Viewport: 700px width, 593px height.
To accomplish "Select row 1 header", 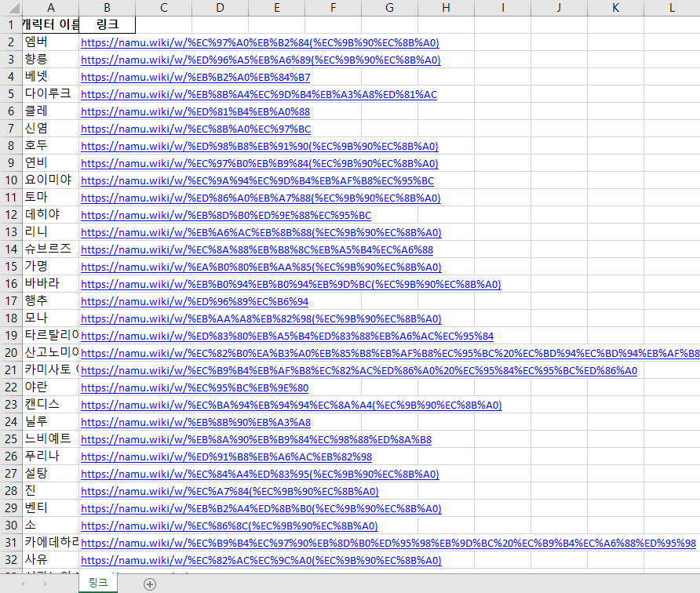I will tap(11, 25).
